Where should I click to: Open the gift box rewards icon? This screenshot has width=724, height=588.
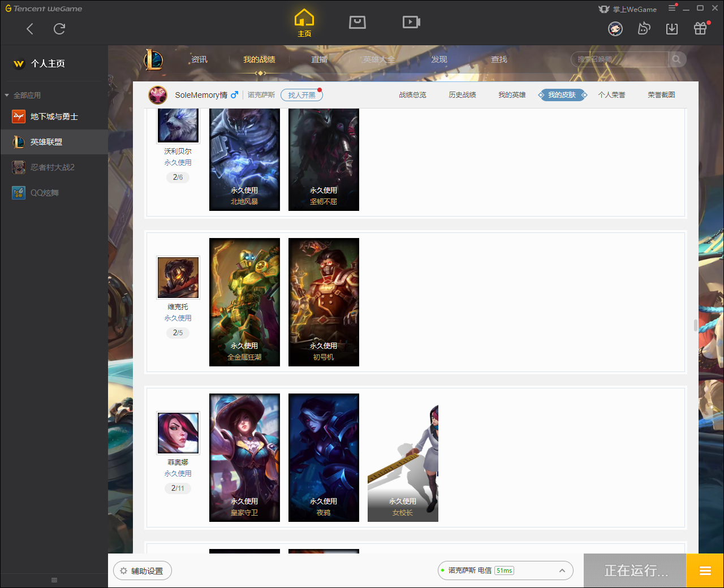click(700, 28)
